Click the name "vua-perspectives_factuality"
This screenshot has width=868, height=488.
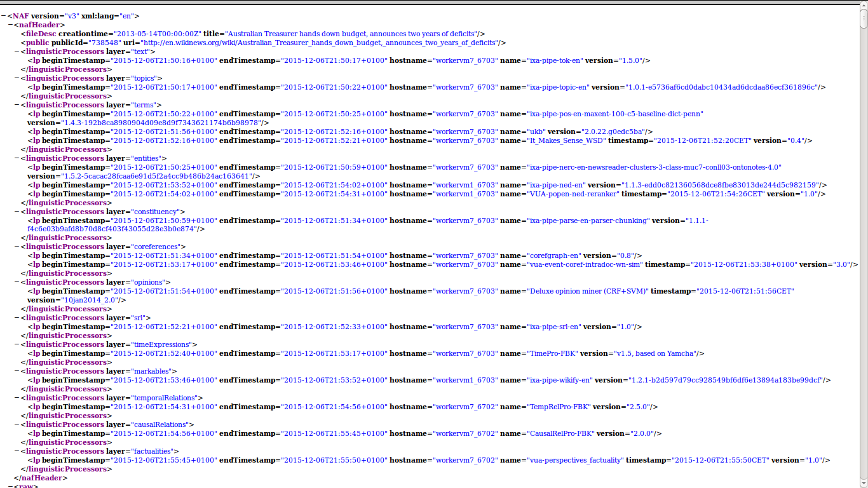pyautogui.click(x=574, y=460)
